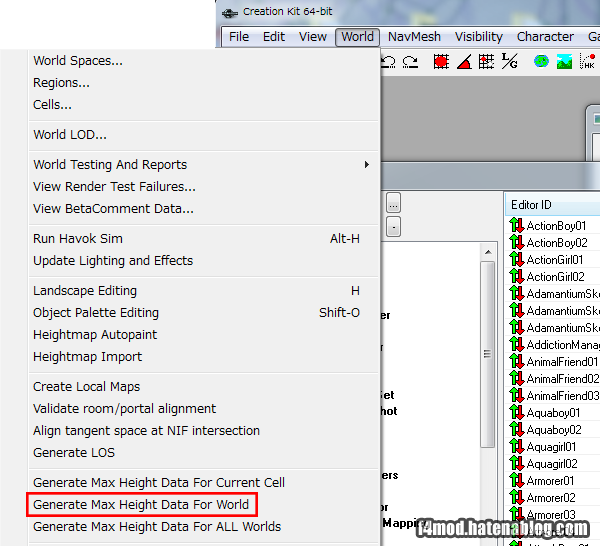Click the Creation Kit title bar app icon
Image resolution: width=600 pixels, height=546 pixels.
point(230,13)
